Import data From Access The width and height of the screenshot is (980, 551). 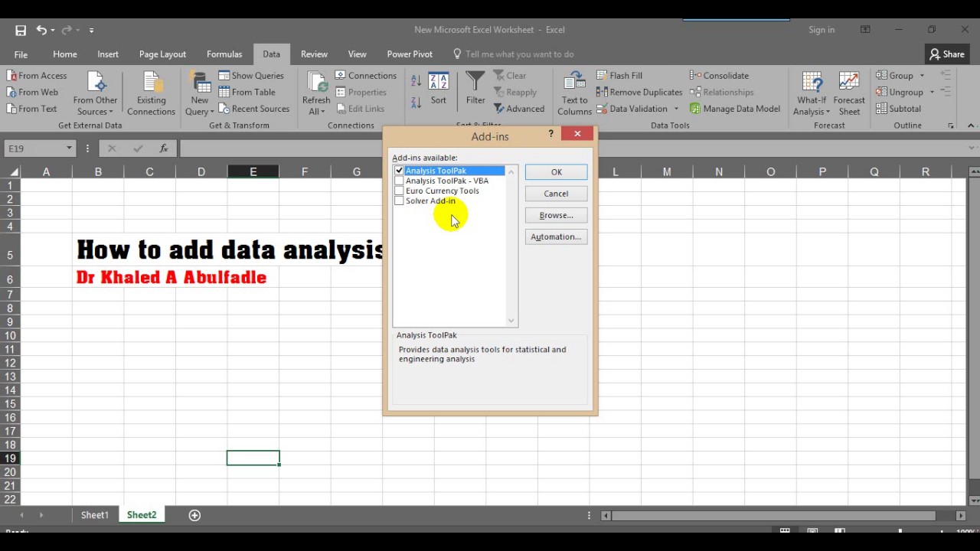[x=37, y=76]
